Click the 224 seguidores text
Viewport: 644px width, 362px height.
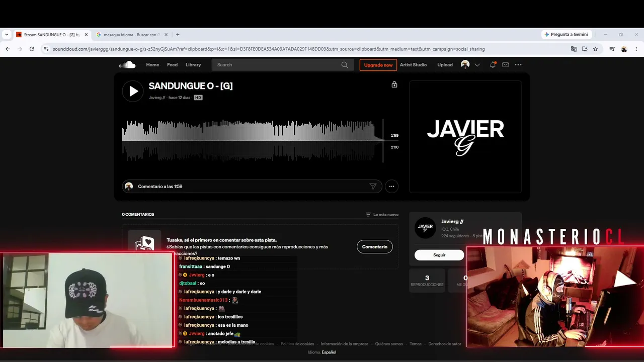pyautogui.click(x=454, y=236)
